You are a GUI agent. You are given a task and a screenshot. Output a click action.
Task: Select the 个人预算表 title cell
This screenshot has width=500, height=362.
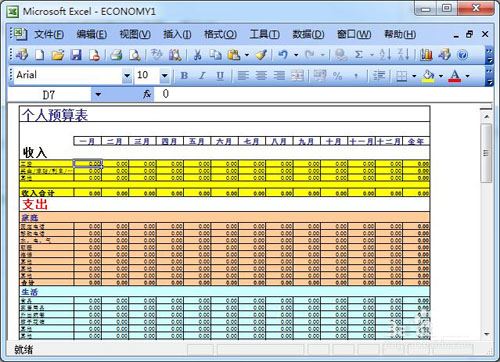coord(224,114)
